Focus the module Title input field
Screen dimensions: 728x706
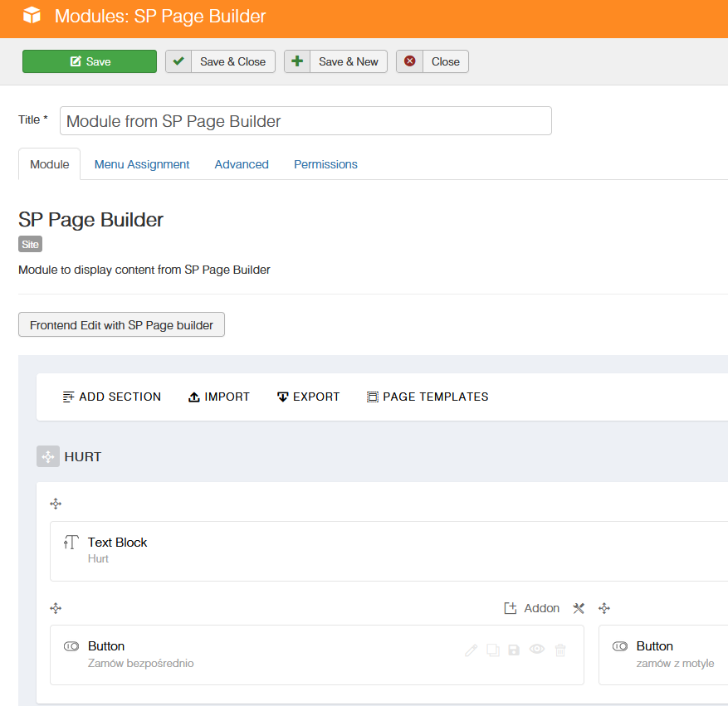305,121
